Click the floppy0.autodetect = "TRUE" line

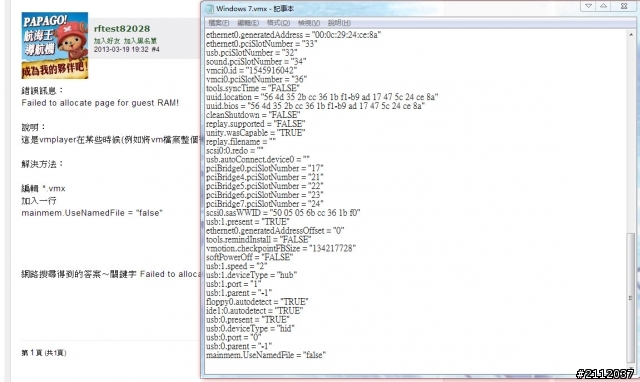point(257,302)
